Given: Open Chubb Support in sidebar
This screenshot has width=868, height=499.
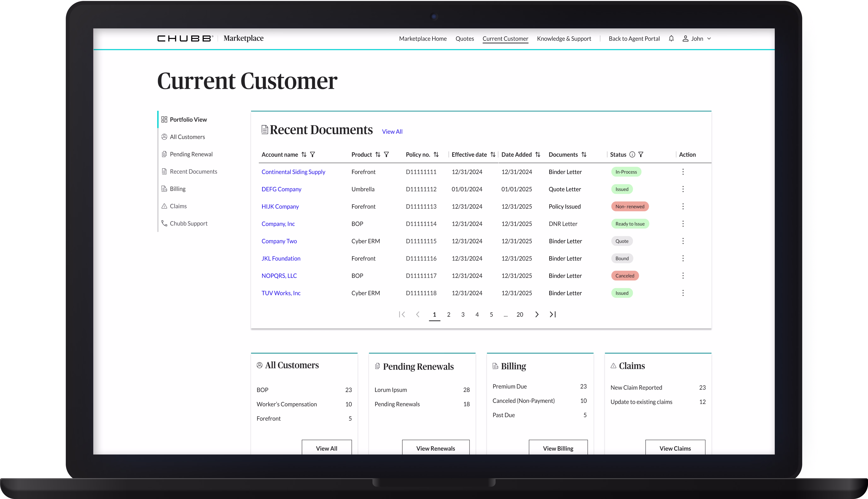Looking at the screenshot, I should 188,223.
